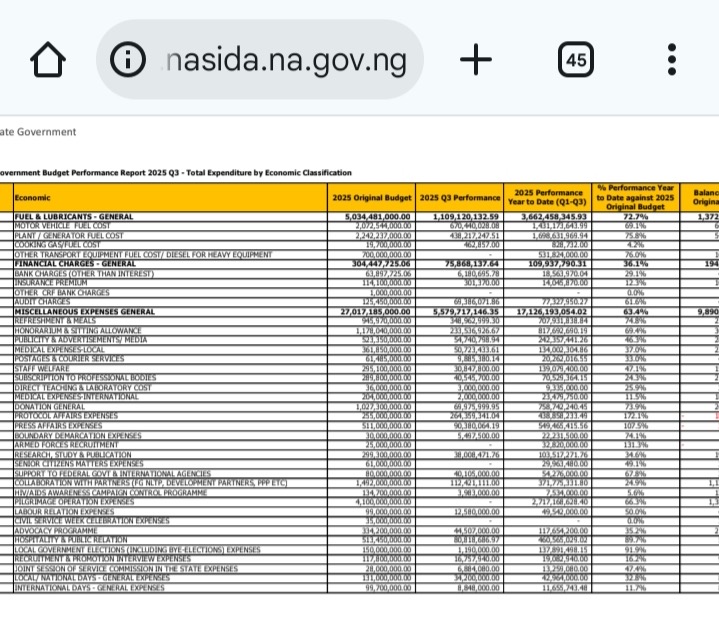
Task: Tap % Performance Year to Date header
Action: pos(634,197)
